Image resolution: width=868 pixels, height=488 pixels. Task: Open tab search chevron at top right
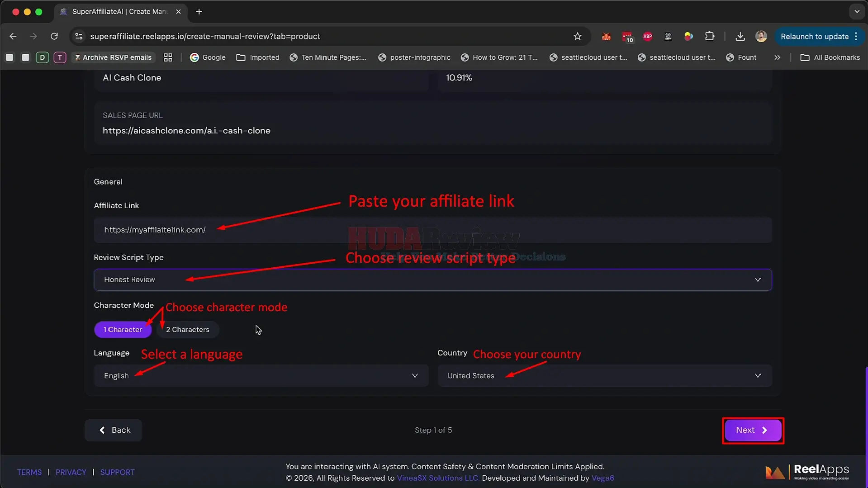(857, 12)
